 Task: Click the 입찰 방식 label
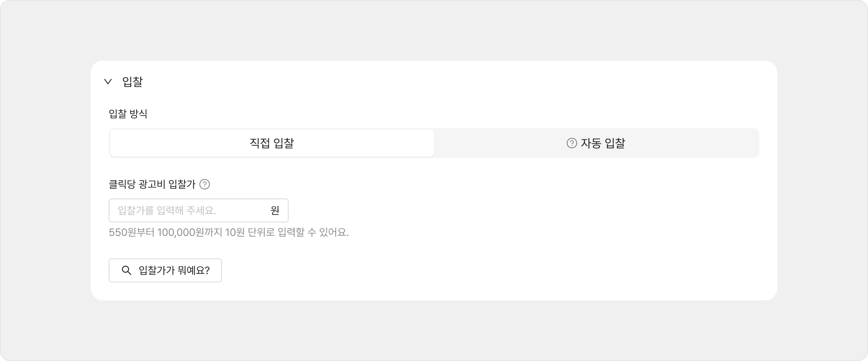[128, 114]
